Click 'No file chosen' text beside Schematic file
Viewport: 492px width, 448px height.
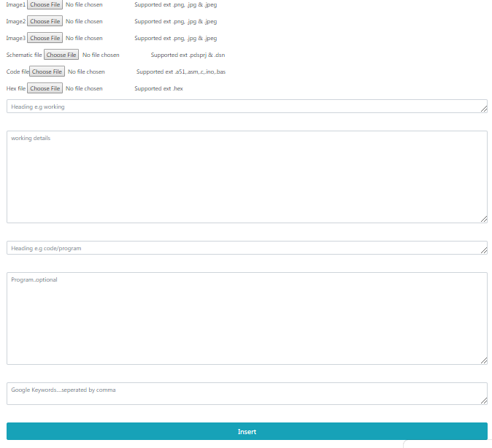[x=101, y=55]
